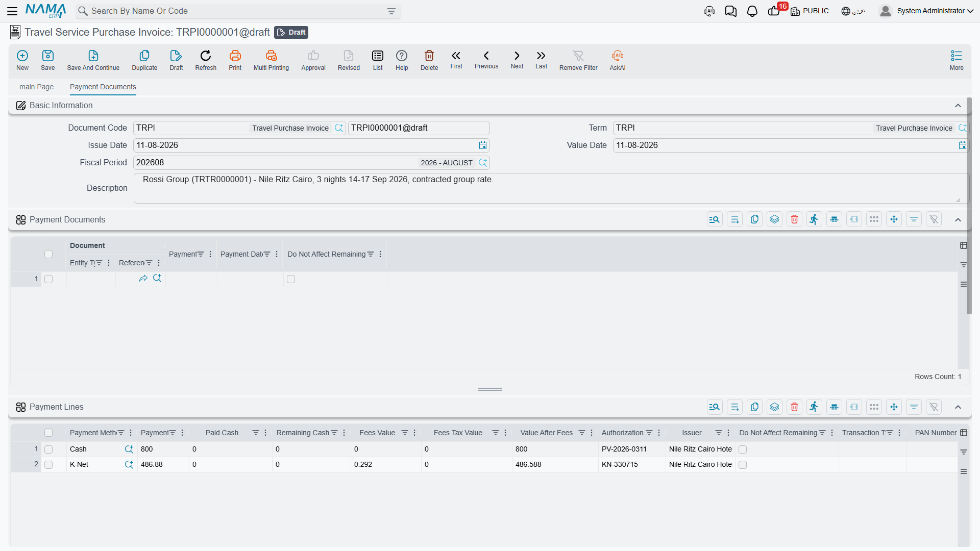Open search bar filter options dropdown
Viewport: 980px width, 551px height.
[391, 11]
